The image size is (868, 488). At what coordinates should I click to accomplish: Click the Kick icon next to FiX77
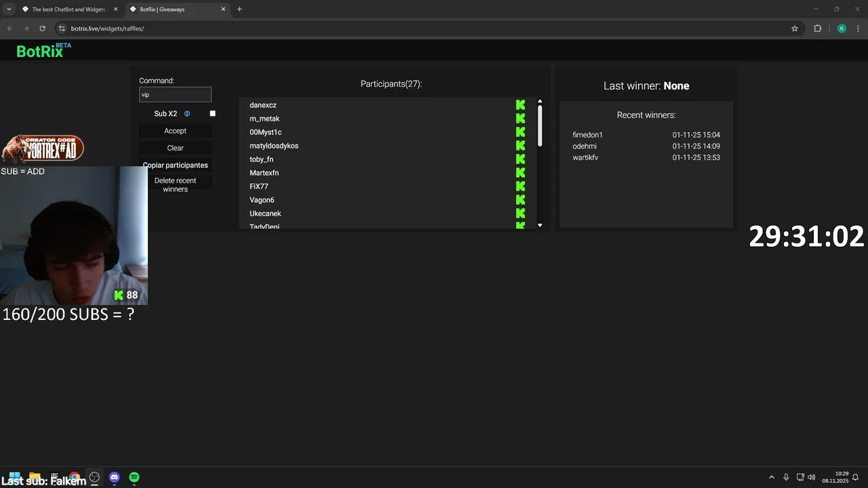point(520,186)
